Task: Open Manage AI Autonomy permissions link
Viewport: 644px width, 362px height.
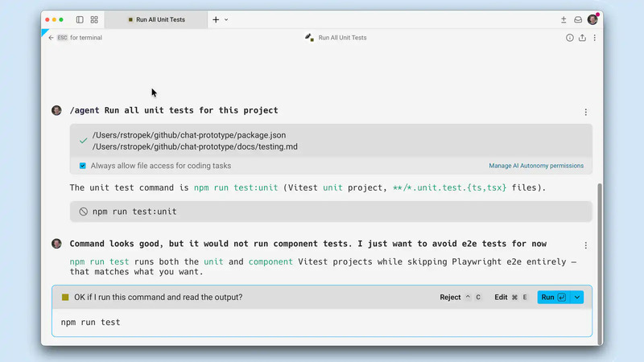Action: pos(536,166)
